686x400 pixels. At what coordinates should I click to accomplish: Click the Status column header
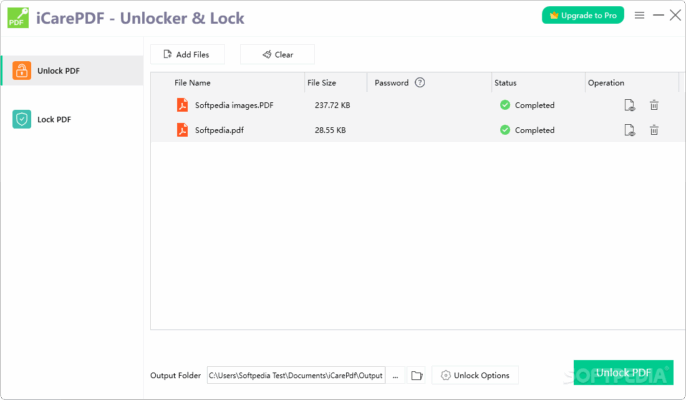click(505, 83)
